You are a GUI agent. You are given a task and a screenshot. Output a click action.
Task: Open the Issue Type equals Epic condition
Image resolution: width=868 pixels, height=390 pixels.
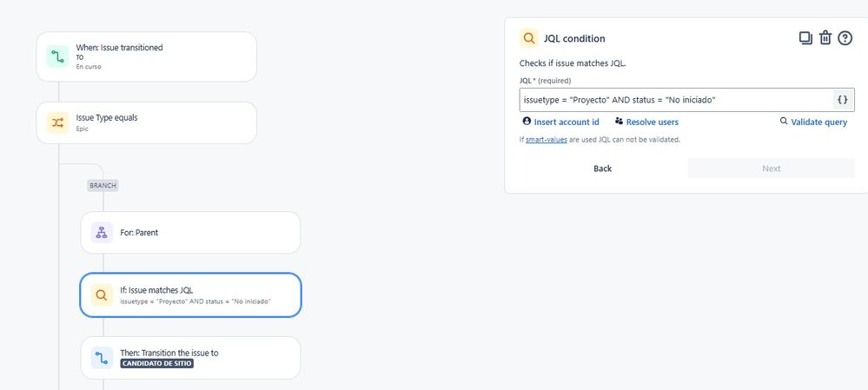(x=146, y=122)
